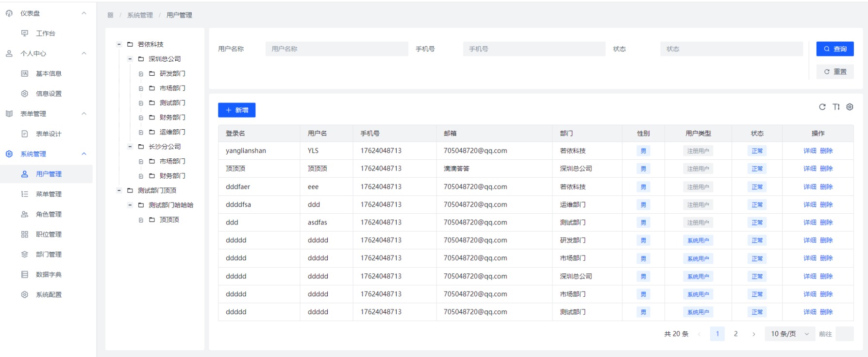This screenshot has height=357, width=868.
Task: Collapse the 系统管理 menu chevron
Action: click(84, 154)
